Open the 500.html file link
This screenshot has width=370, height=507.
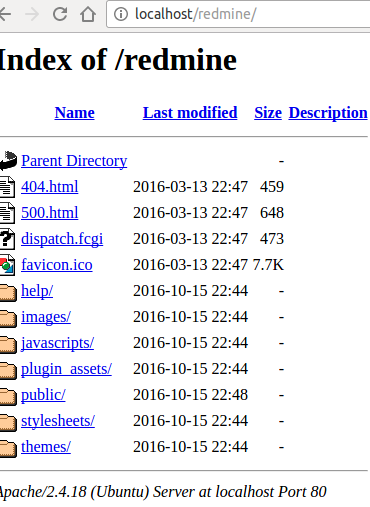pos(50,213)
